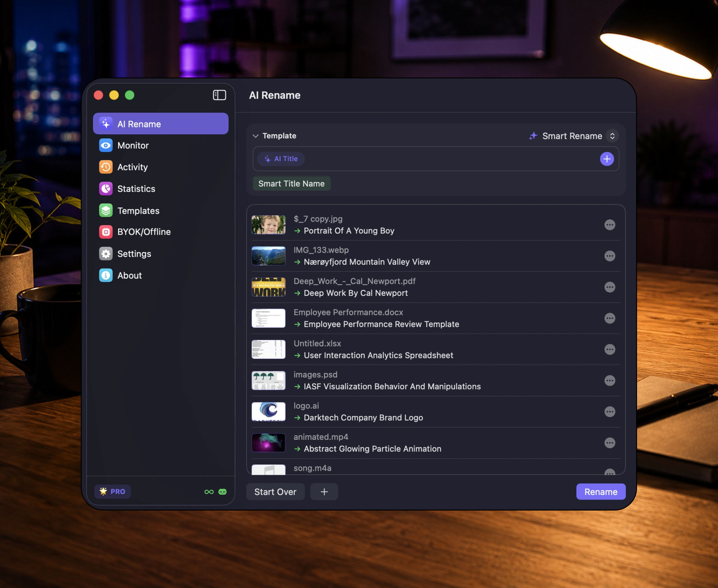Click the Employee Performance.docx thumbnail
The height and width of the screenshot is (588, 718).
click(x=268, y=318)
